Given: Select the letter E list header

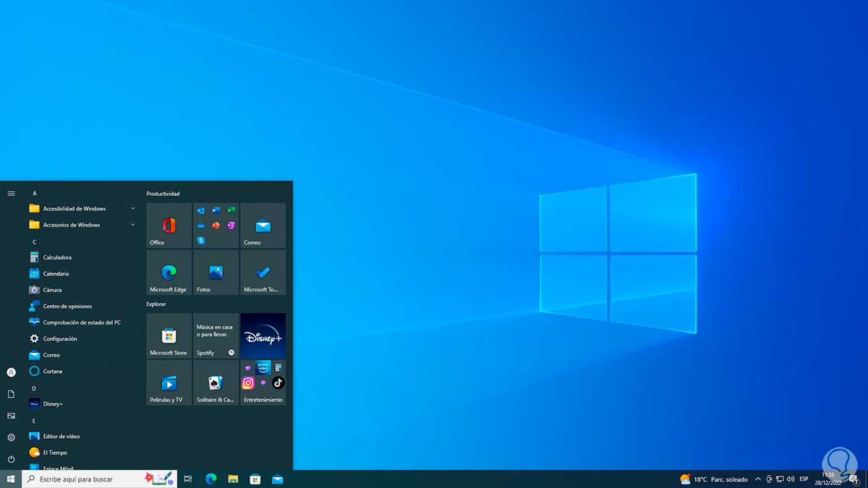Looking at the screenshot, I should [34, 420].
